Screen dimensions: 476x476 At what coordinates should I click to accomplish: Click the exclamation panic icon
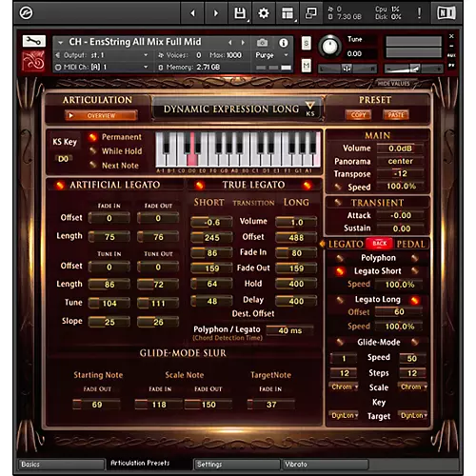coord(419,13)
